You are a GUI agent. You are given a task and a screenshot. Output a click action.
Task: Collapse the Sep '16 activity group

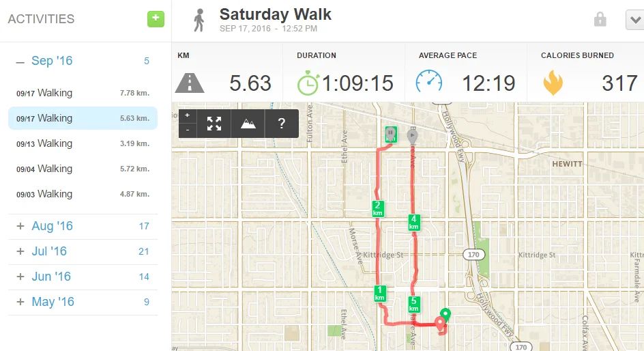tap(20, 61)
